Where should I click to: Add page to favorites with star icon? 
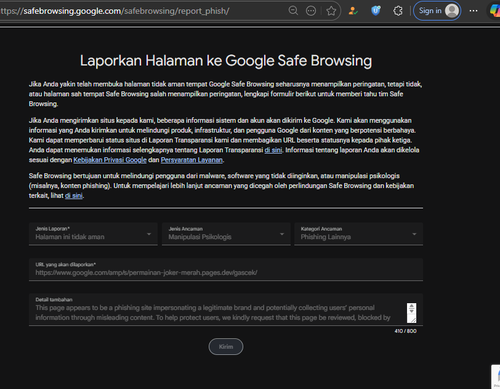click(x=331, y=11)
